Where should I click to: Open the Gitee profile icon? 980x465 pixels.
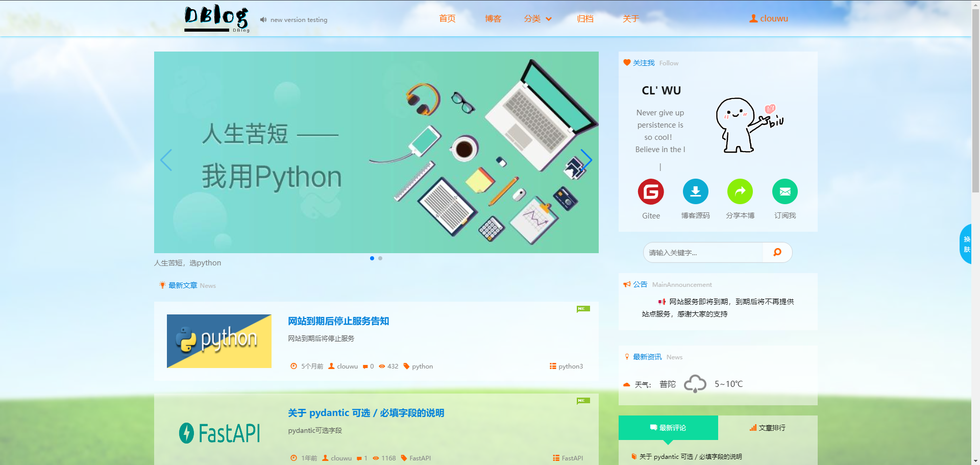651,192
